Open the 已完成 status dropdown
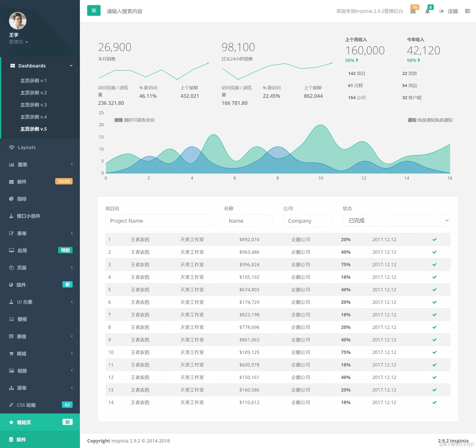This screenshot has height=448, width=476. 396,220
